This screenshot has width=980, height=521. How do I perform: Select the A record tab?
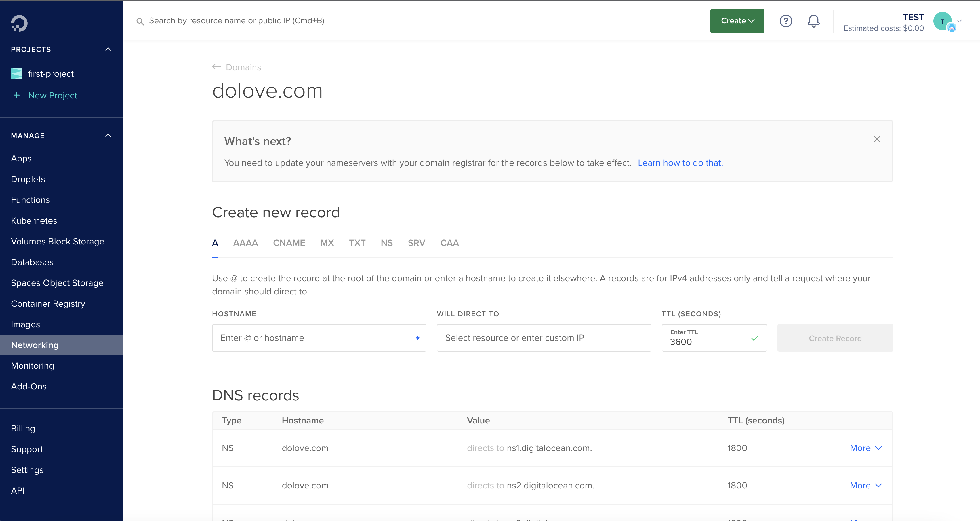coord(215,243)
